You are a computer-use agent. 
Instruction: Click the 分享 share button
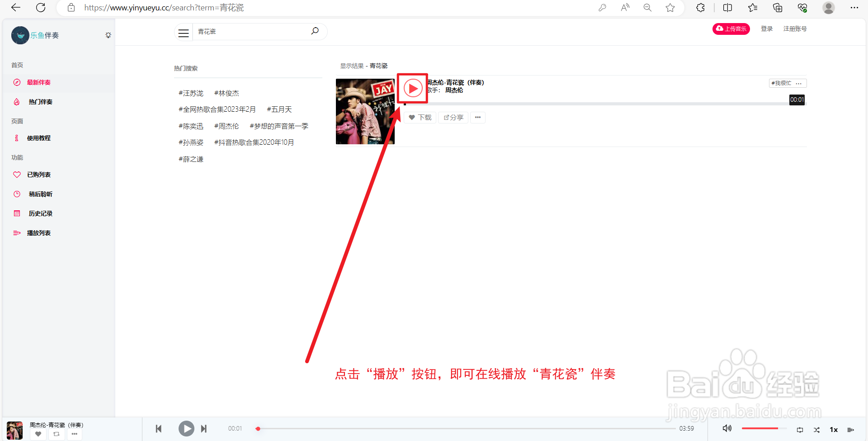tap(453, 118)
